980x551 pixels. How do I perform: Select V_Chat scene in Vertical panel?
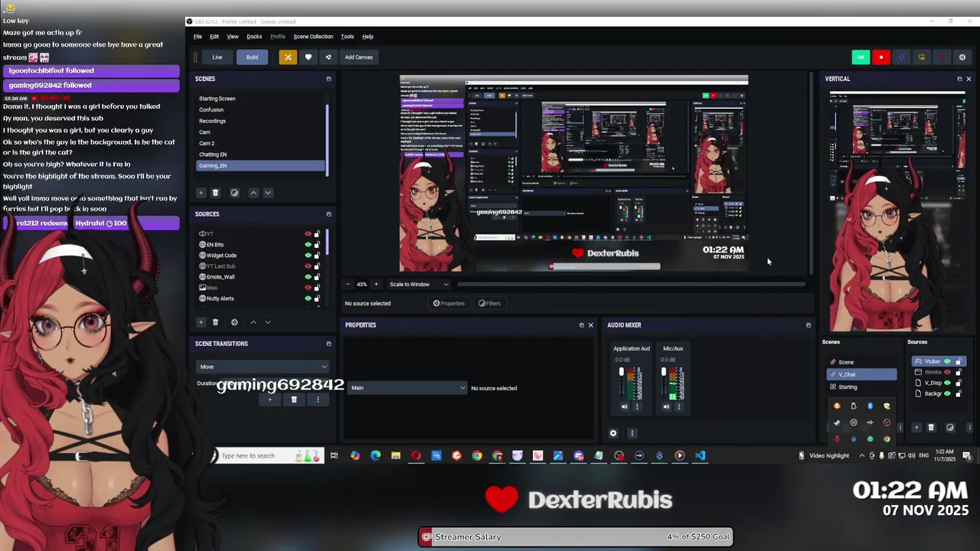[861, 374]
